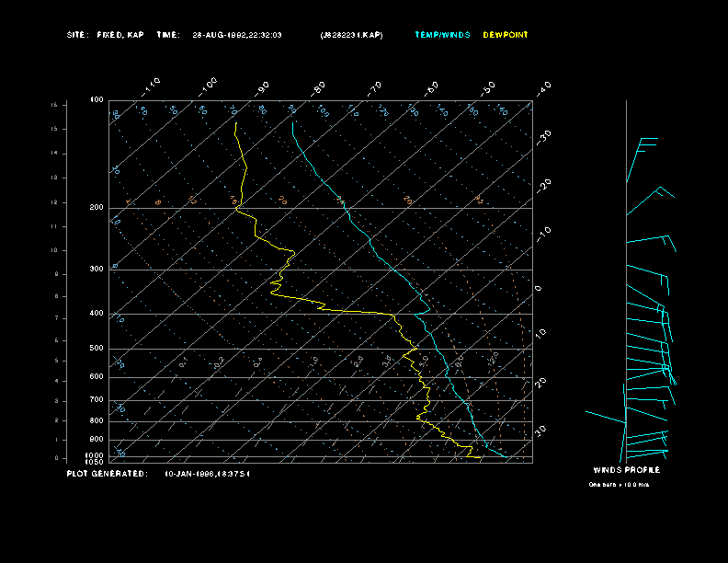728x563 pixels.
Task: Click the 0 isotherm label on right edge
Action: coord(538,289)
